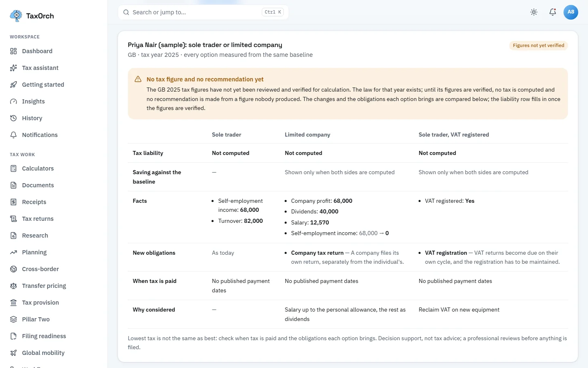Click the Salary: 12,570 fact

[310, 222]
